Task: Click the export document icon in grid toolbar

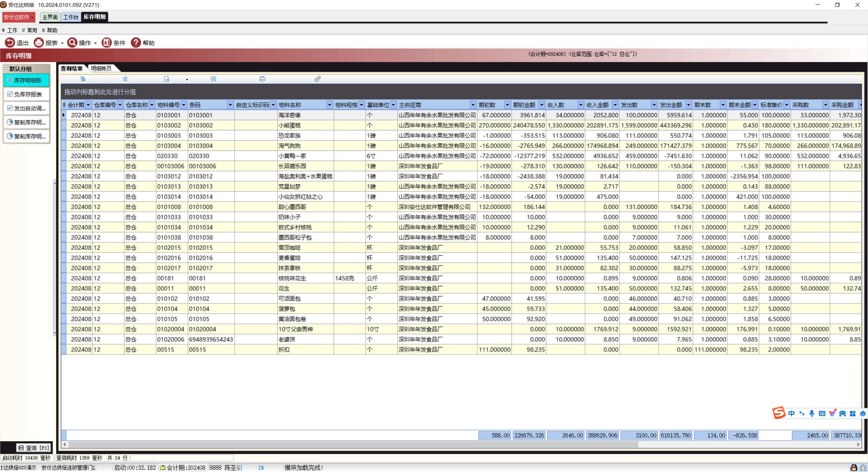Action: (166, 79)
